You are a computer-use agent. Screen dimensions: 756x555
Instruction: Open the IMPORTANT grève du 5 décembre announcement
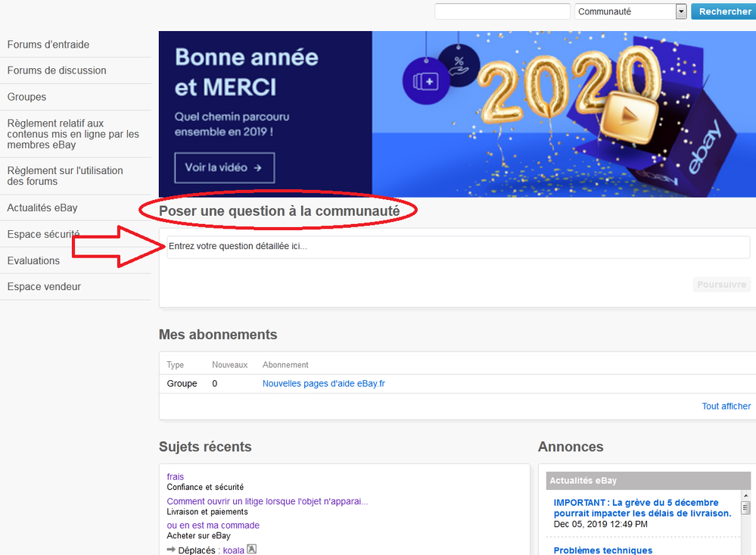coord(642,508)
